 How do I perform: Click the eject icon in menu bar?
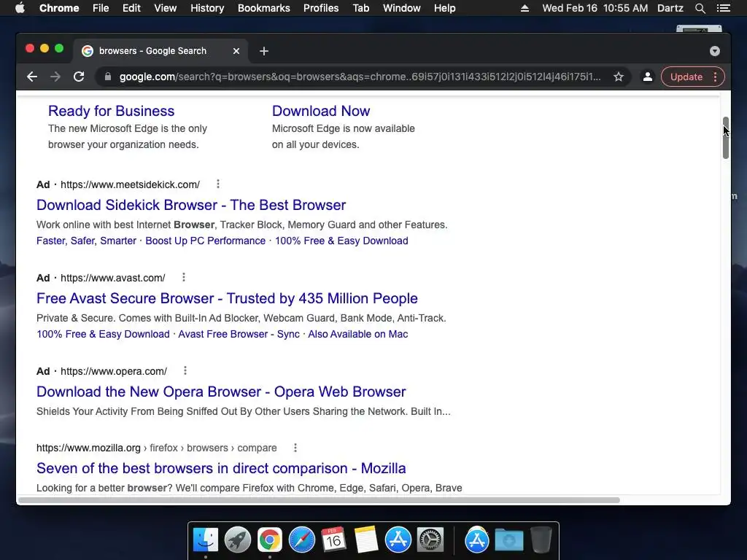click(x=525, y=8)
